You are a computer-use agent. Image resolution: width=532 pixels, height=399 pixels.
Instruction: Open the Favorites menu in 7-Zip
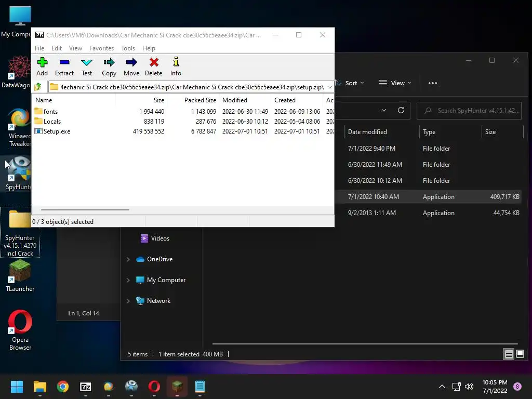pyautogui.click(x=101, y=48)
